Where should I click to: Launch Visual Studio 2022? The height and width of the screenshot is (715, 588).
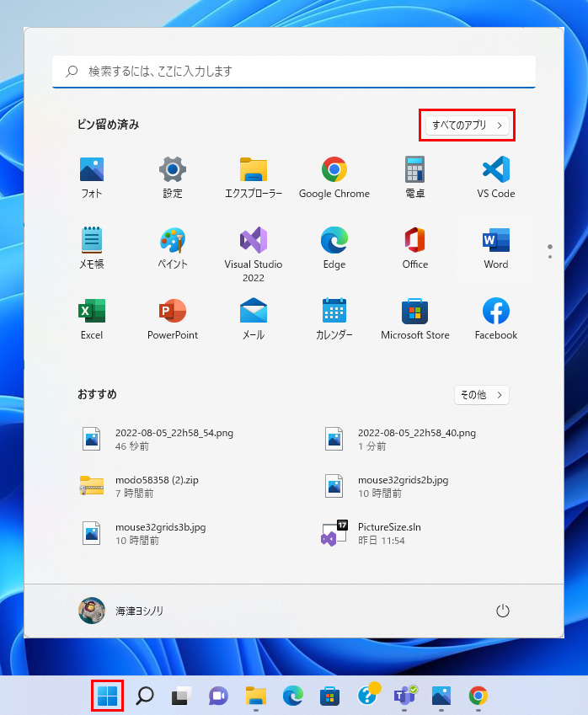coord(254,254)
